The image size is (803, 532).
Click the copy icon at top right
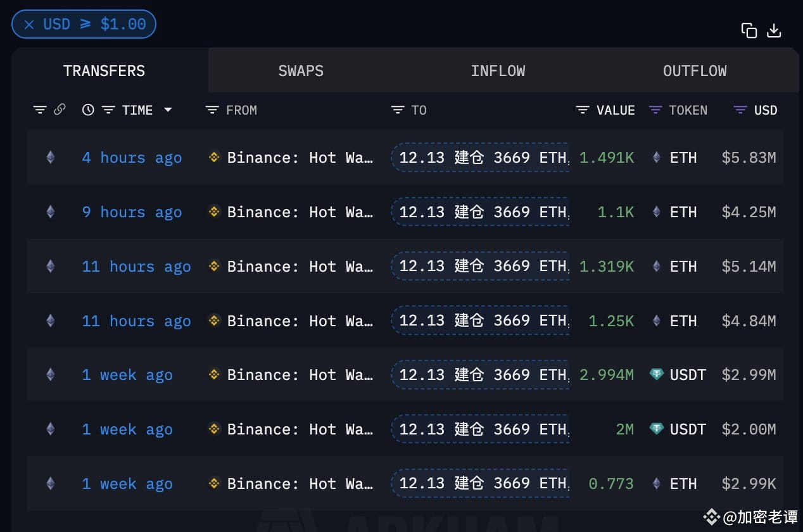749,30
